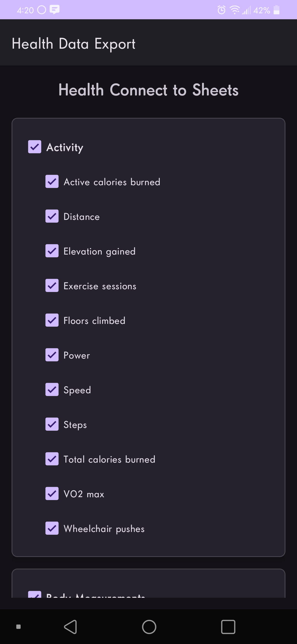Viewport: 297px width, 644px height.
Task: Uncheck Active calories burned
Action: click(52, 182)
